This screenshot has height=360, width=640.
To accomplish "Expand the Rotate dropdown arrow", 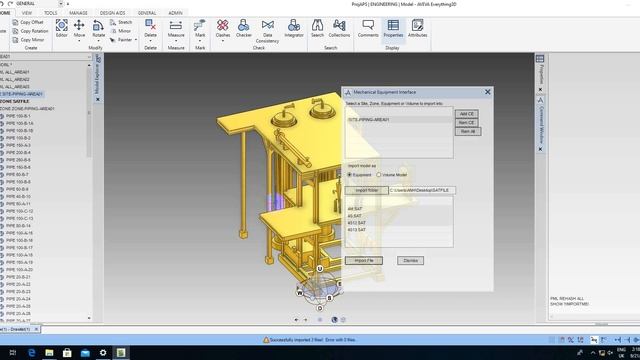I will [98, 41].
